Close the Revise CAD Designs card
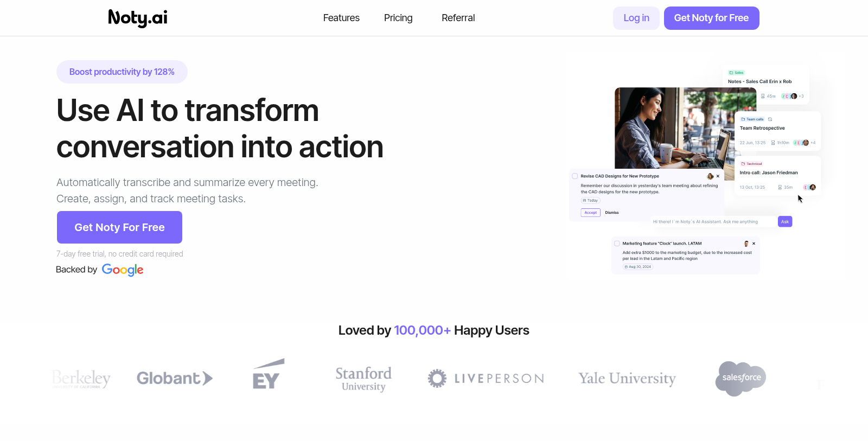868x441 pixels. [x=718, y=176]
